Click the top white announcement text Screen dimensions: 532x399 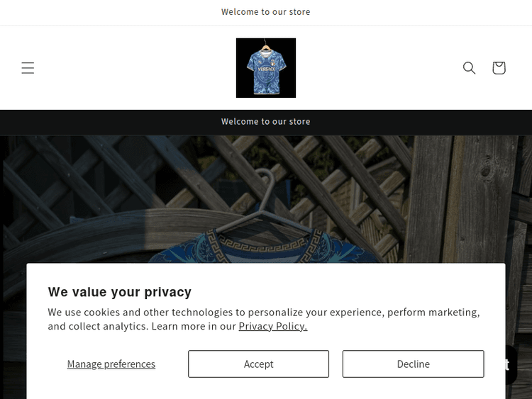266,12
